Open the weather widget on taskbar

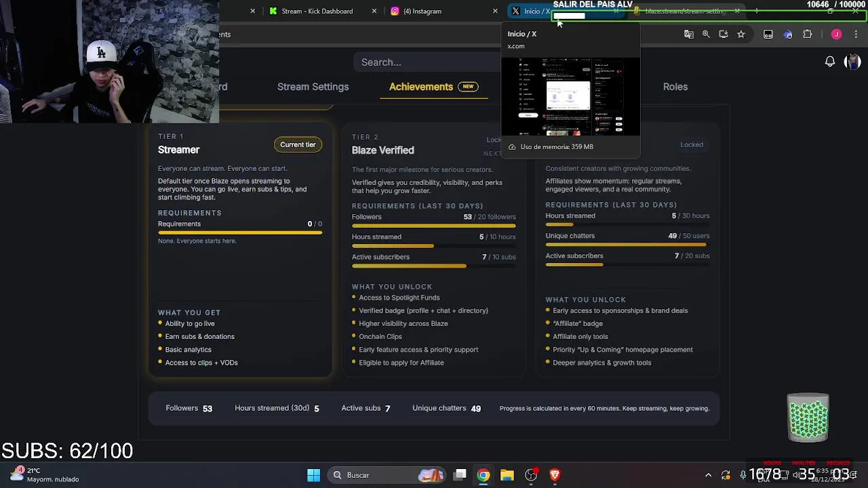[x=45, y=475]
